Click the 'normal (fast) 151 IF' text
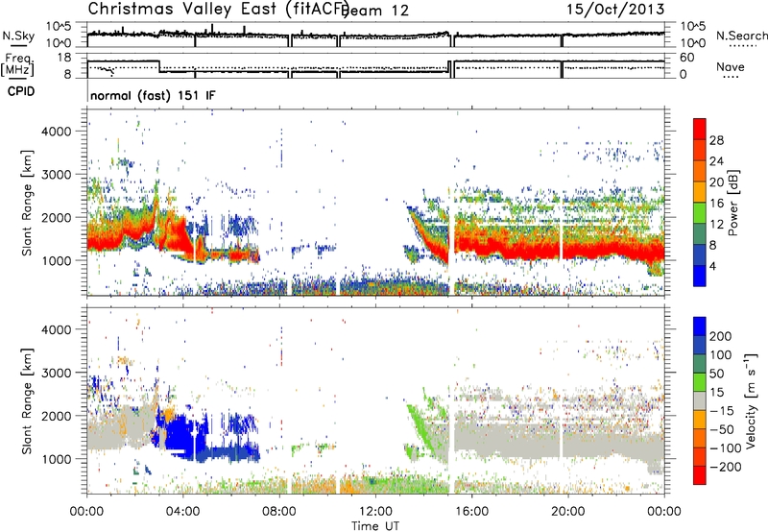Image resolution: width=768 pixels, height=532 pixels. point(153,95)
